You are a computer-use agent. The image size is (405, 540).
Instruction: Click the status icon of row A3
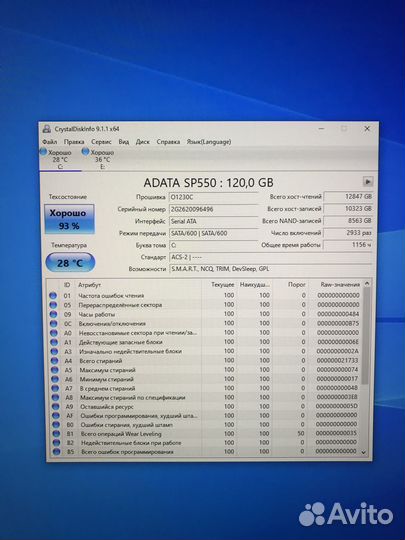[54, 351]
